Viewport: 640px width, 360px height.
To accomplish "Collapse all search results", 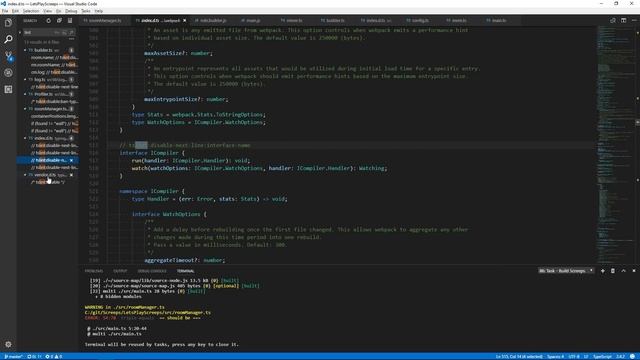I will tap(59, 20).
